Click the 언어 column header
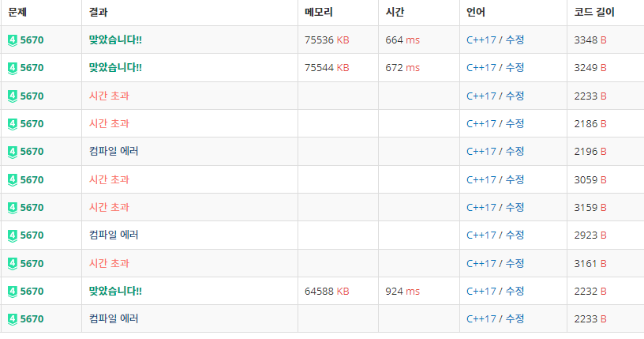Screen dimensions: 644x339 point(476,13)
